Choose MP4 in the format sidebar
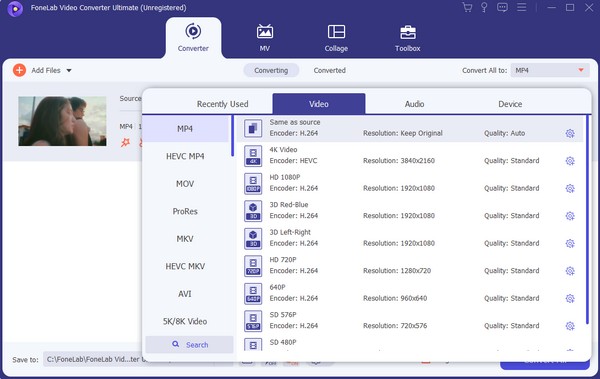This screenshot has height=379, width=600. 185,129
